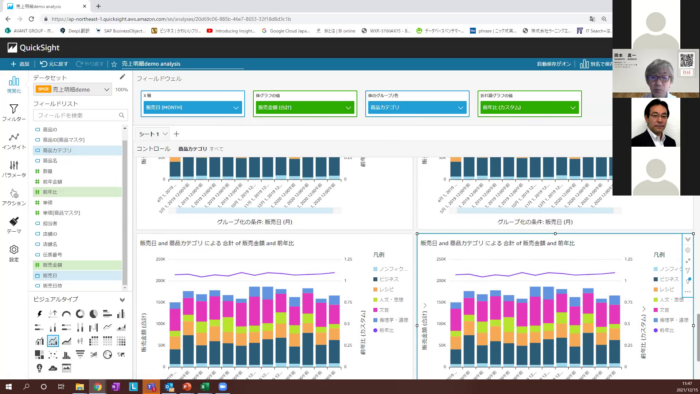Open a new browser tab
This screenshot has height=394, width=700.
point(98,6)
